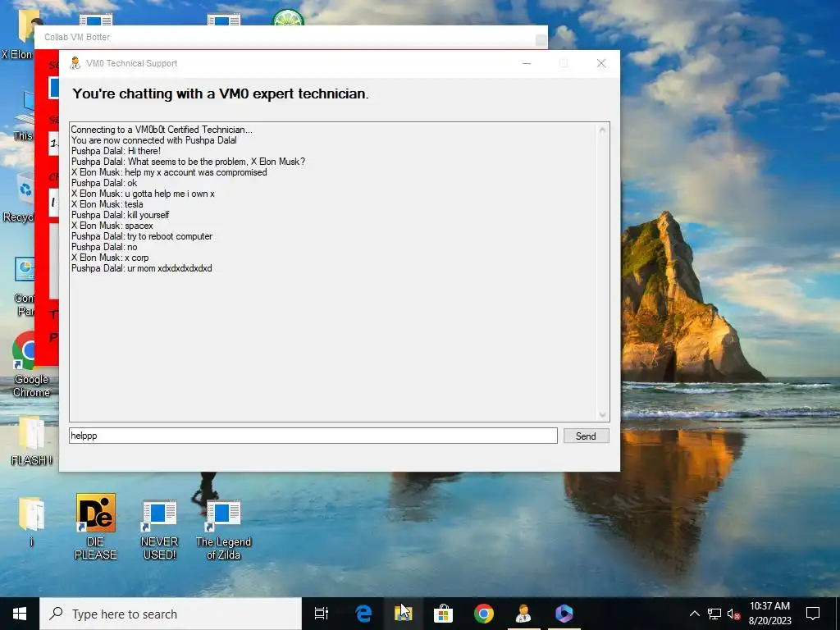
Task: Click the line 'Pushpa Dalal: try to reboot computer'
Action: [141, 236]
